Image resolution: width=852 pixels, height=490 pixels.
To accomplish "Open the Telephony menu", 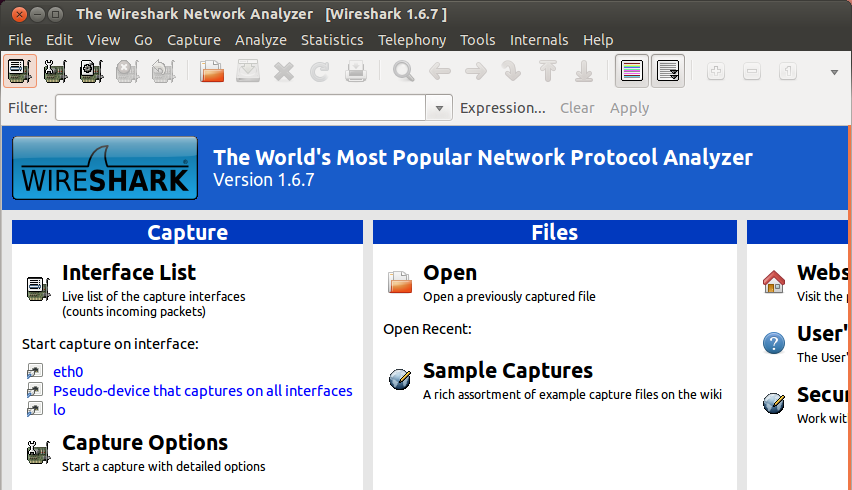I will [x=412, y=40].
